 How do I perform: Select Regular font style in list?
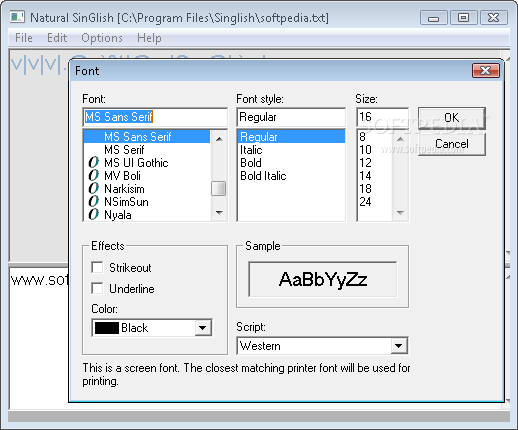pyautogui.click(x=291, y=137)
